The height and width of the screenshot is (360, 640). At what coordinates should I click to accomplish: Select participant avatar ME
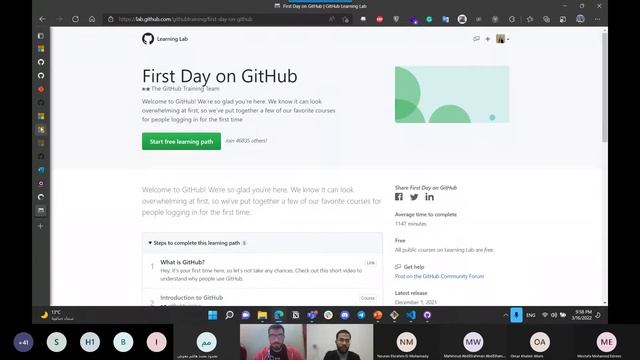click(x=607, y=342)
